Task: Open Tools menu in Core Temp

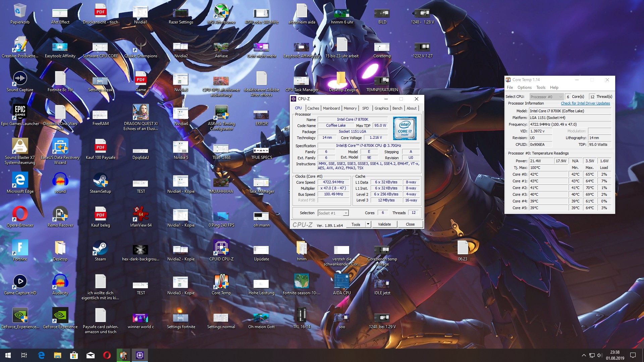Action: pos(541,87)
